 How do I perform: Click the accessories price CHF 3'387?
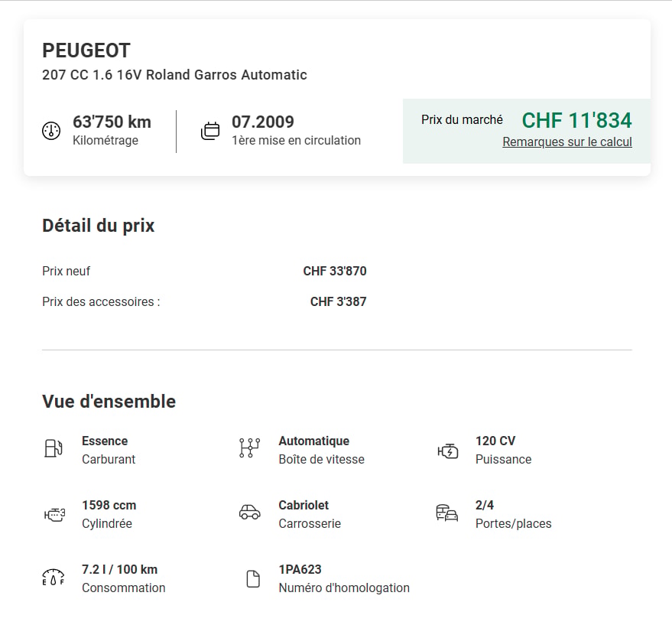coord(338,301)
